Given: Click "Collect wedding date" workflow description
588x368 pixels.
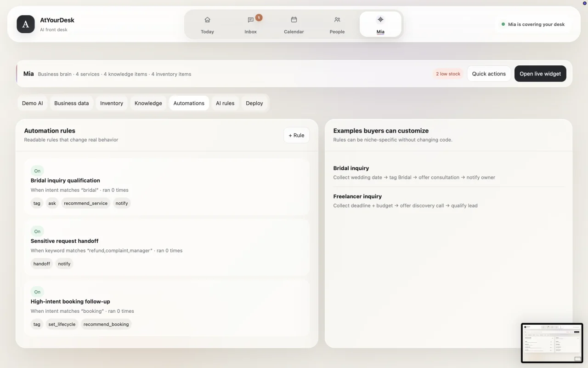Looking at the screenshot, I should pyautogui.click(x=414, y=177).
